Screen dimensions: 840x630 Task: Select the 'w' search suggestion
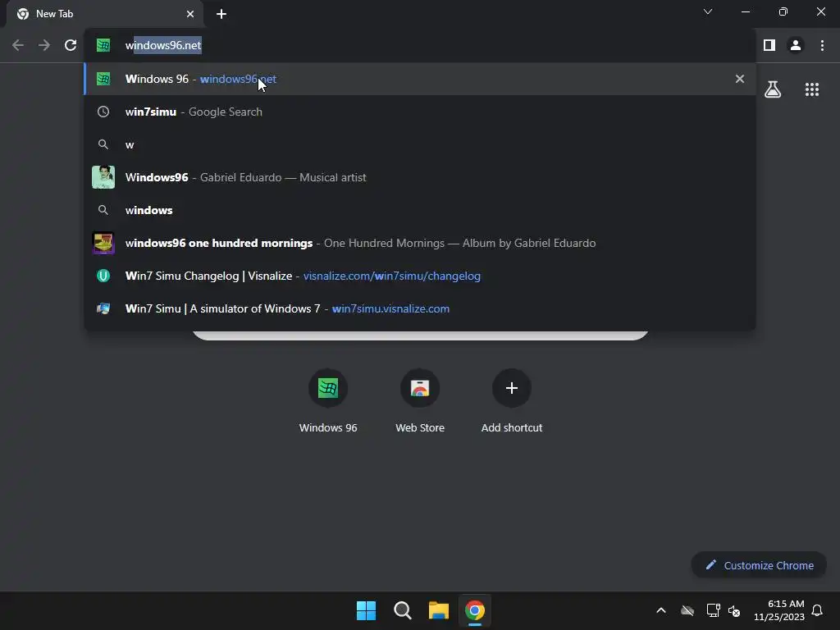[x=419, y=144]
